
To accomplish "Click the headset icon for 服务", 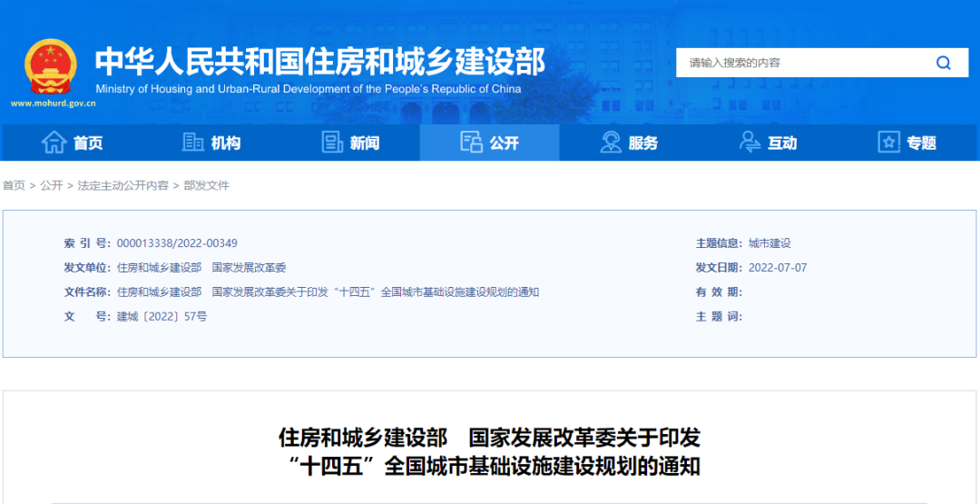I will (x=611, y=143).
